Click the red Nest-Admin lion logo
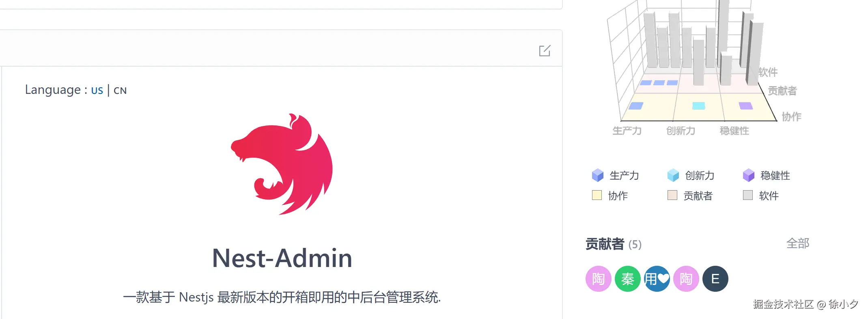868x319 pixels. click(x=282, y=164)
